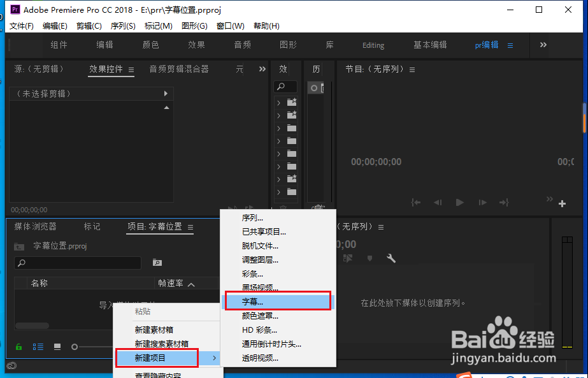Play the program monitor

(x=460, y=202)
